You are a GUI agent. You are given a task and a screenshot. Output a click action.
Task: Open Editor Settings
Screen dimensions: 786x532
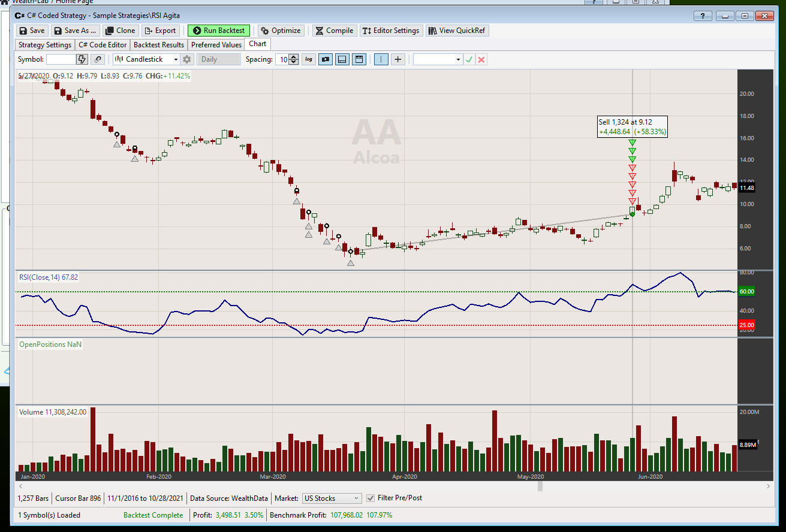[392, 31]
